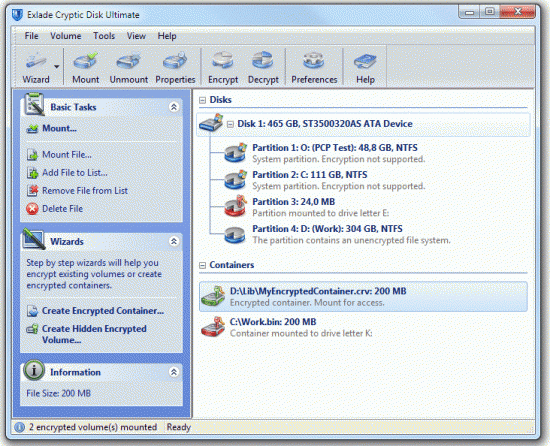Image resolution: width=550 pixels, height=446 pixels.
Task: Select the Disk 1 drive icon
Action: (212, 123)
